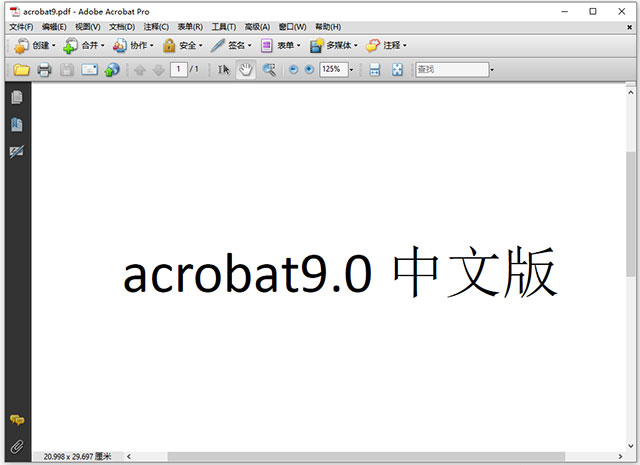Open the 文件(F) menu
640x465 pixels.
coord(21,27)
